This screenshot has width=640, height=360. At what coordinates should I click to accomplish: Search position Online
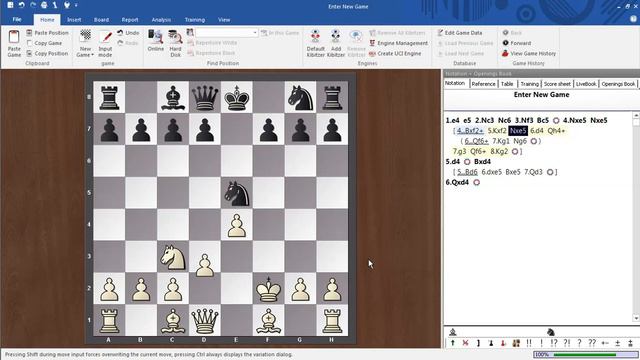(x=156, y=41)
